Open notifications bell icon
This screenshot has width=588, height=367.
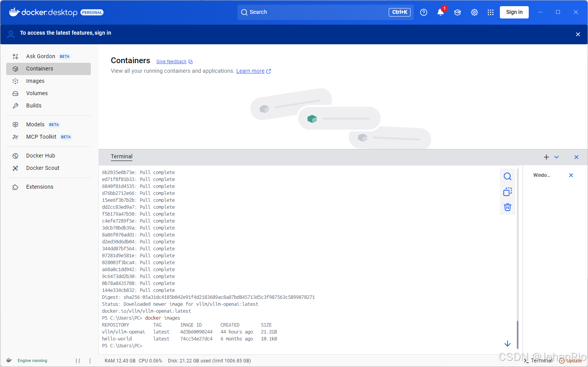pyautogui.click(x=441, y=12)
